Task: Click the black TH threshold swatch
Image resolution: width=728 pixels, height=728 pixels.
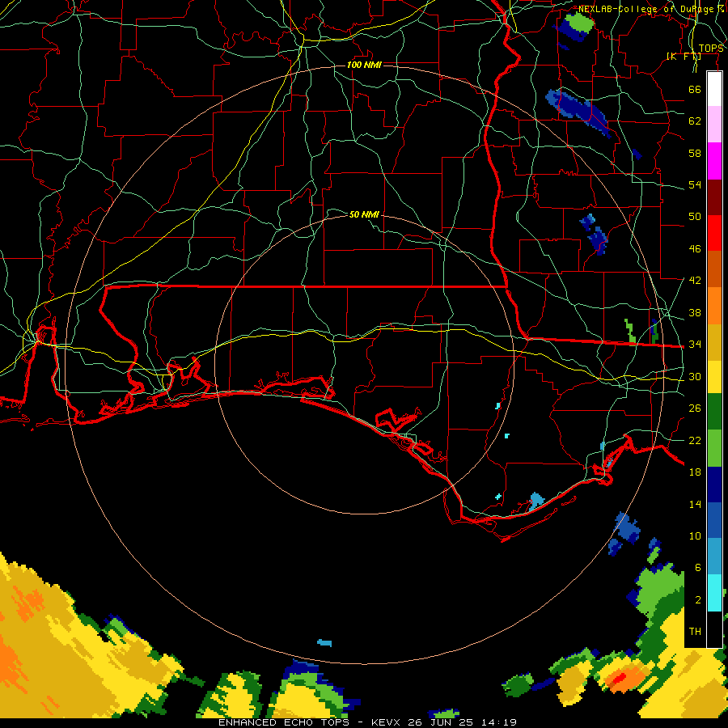Action: pyautogui.click(x=714, y=629)
